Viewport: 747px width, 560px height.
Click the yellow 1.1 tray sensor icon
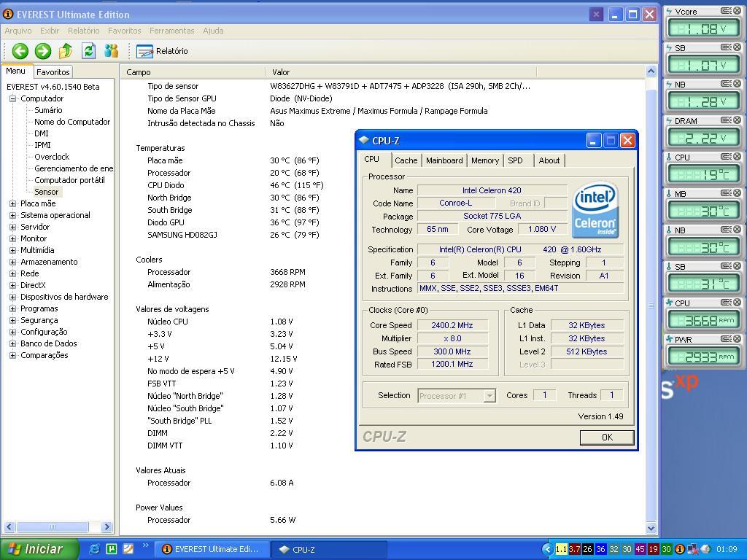pos(561,549)
